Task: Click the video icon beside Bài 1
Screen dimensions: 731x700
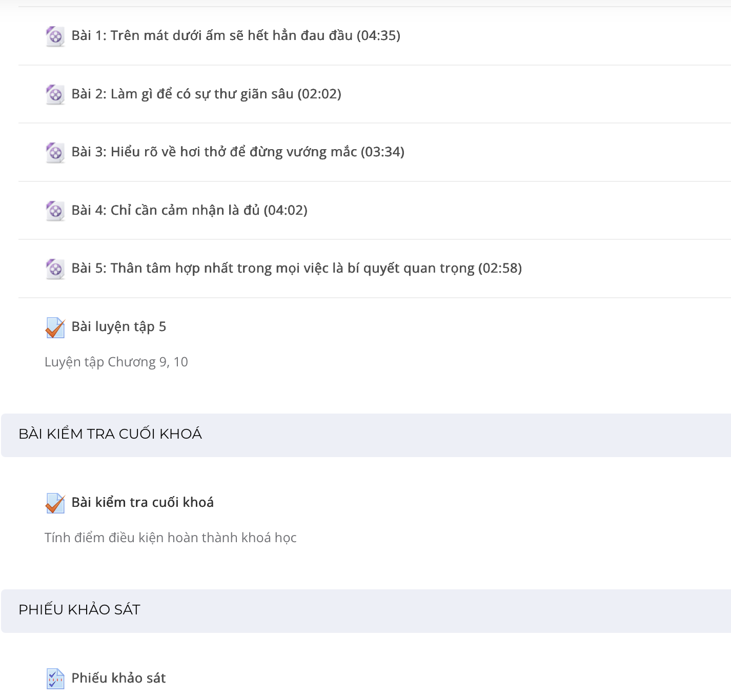Action: click(x=55, y=36)
